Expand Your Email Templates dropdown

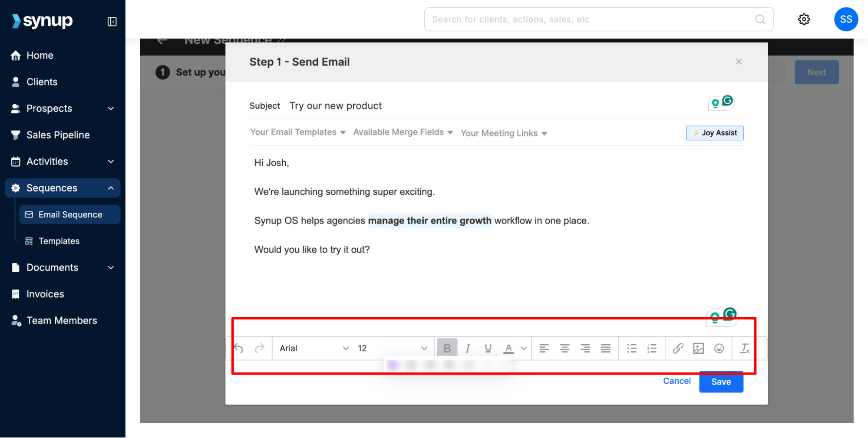tap(298, 132)
